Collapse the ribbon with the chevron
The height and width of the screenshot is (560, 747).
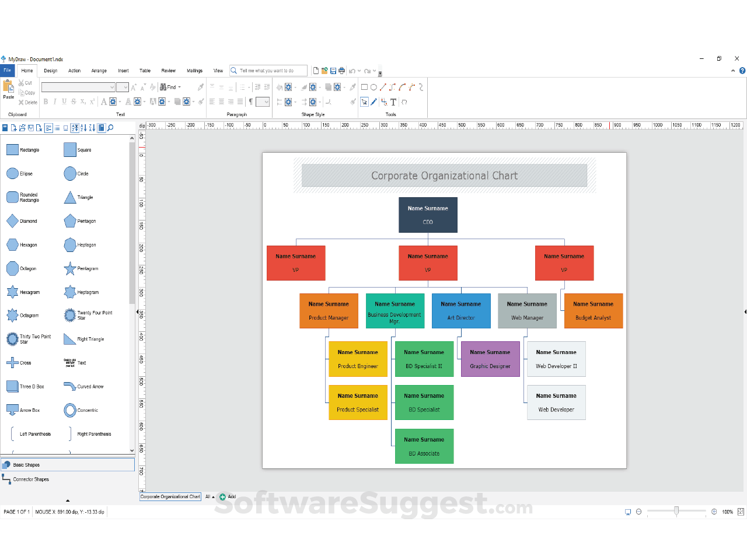(733, 71)
